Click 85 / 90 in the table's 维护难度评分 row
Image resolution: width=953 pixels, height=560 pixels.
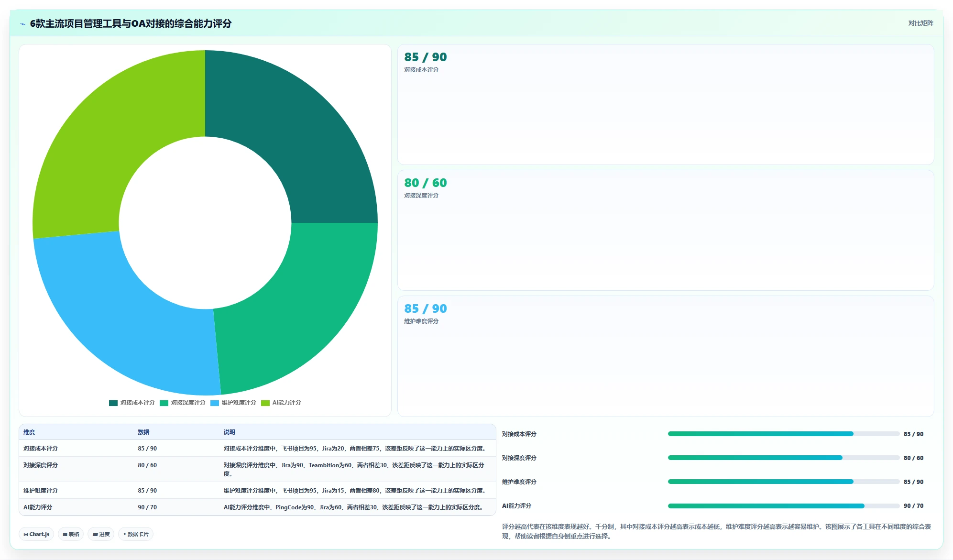pos(147,491)
